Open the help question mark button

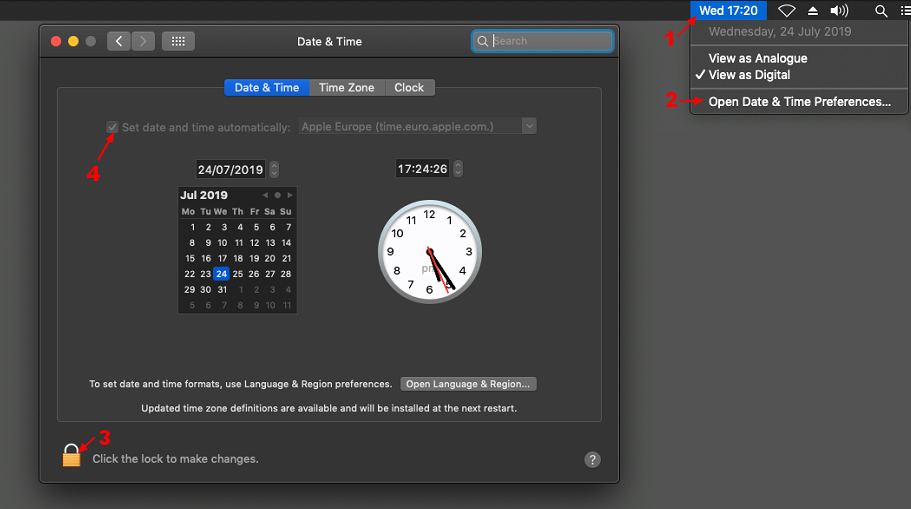coord(592,460)
